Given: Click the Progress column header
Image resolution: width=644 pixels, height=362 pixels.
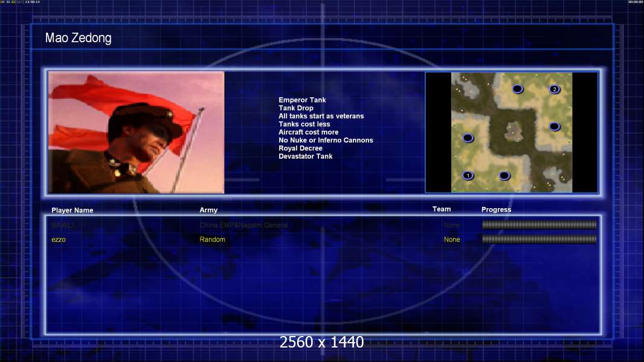Looking at the screenshot, I should click(496, 209).
